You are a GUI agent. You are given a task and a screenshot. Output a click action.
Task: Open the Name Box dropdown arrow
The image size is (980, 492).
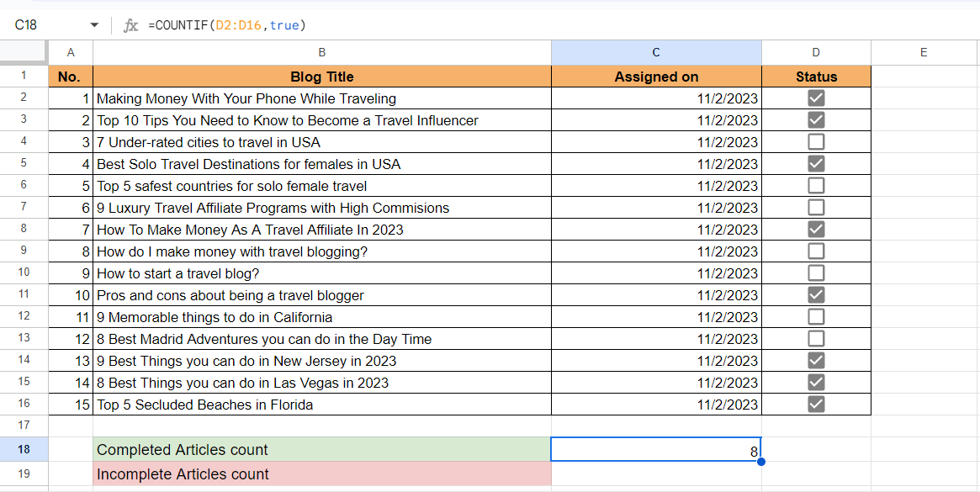94,25
